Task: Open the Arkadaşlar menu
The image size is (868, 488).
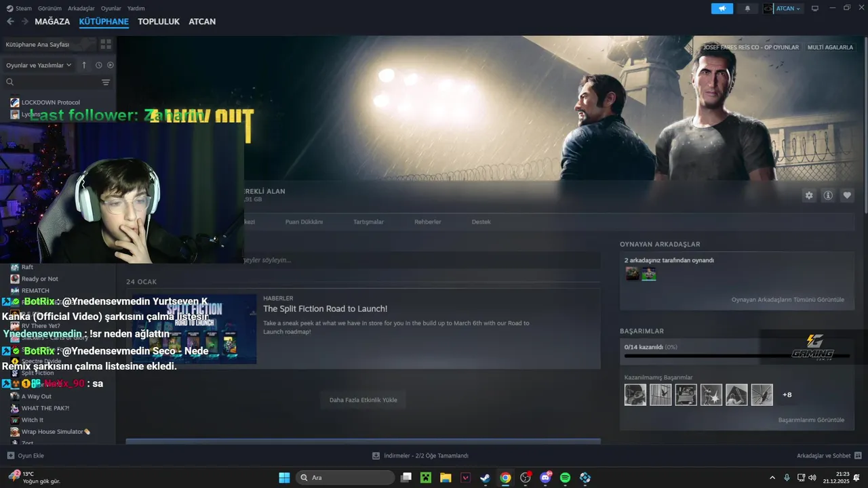Action: [x=81, y=8]
